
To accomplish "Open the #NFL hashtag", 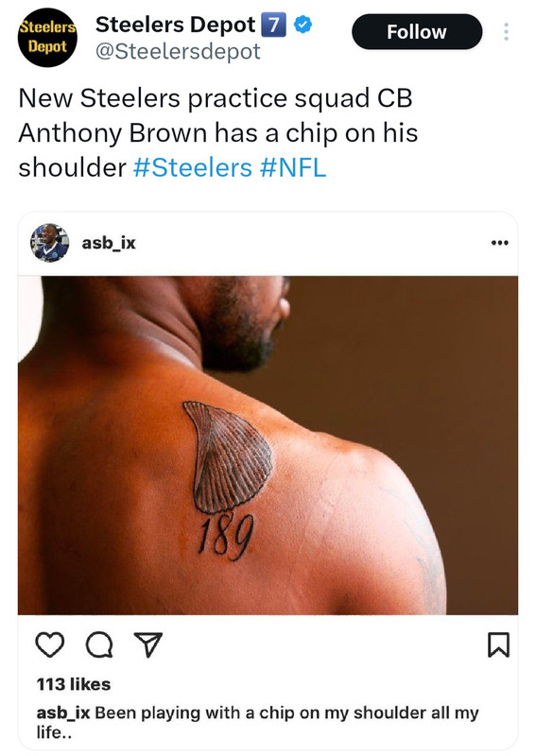I will (x=293, y=168).
